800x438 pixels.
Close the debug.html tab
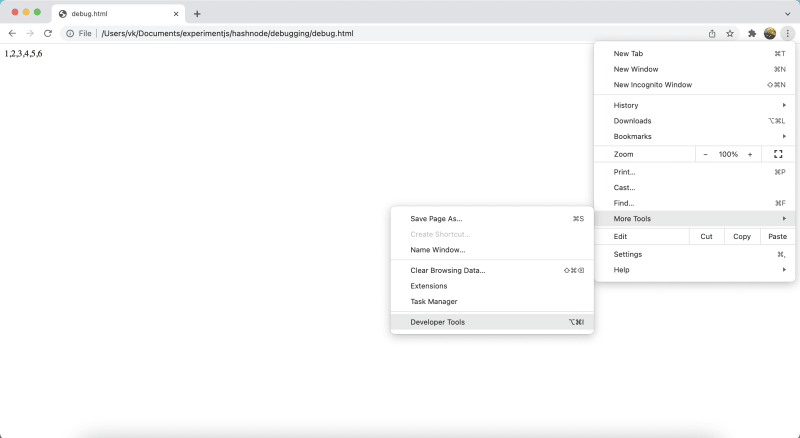[x=176, y=14]
